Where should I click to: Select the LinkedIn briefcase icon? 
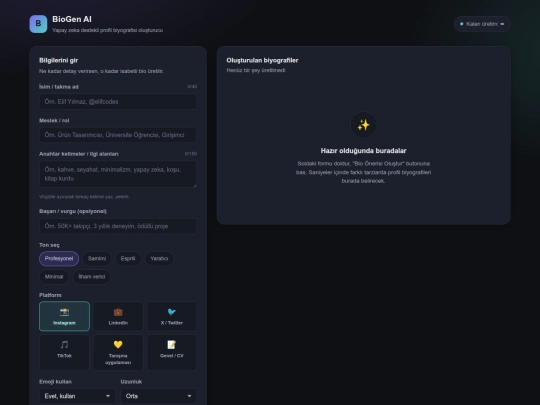tap(118, 312)
